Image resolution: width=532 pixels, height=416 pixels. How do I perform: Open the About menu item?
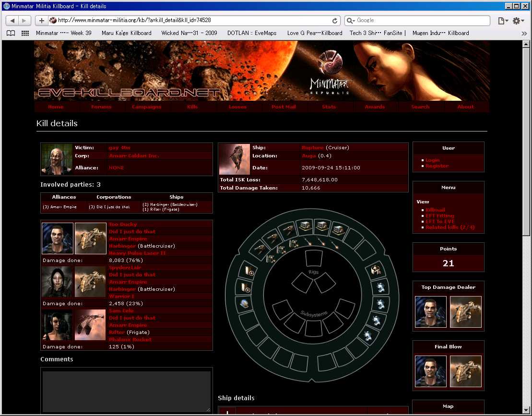pos(465,107)
